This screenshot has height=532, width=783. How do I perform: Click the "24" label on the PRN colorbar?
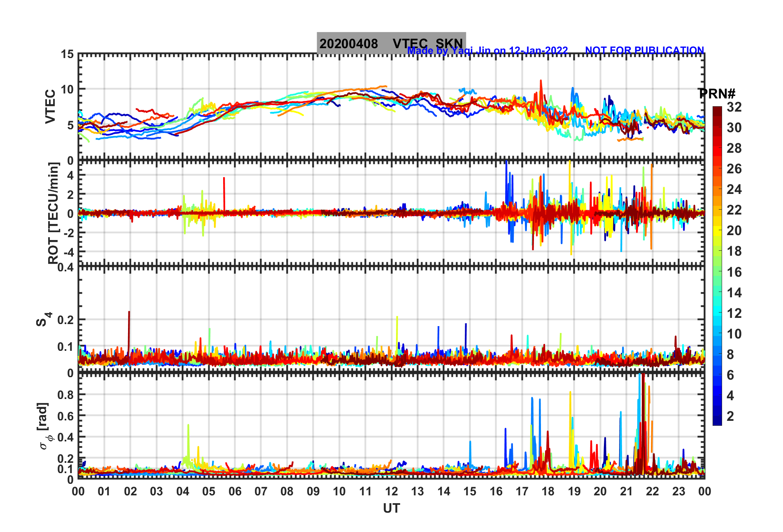pos(734,189)
